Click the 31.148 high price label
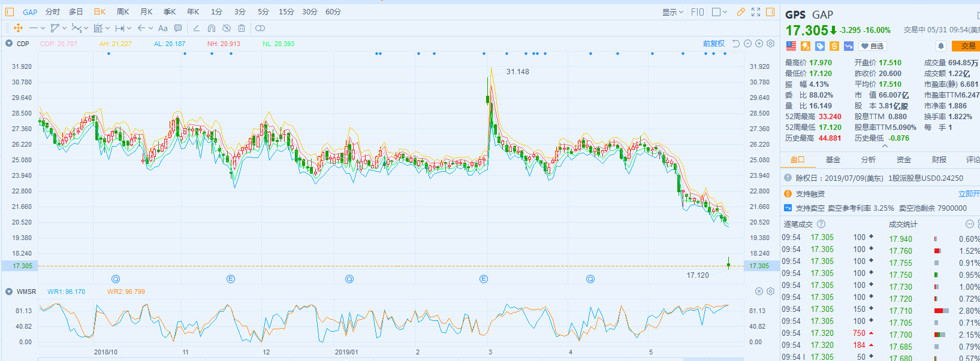The height and width of the screenshot is (361, 980). tap(518, 72)
